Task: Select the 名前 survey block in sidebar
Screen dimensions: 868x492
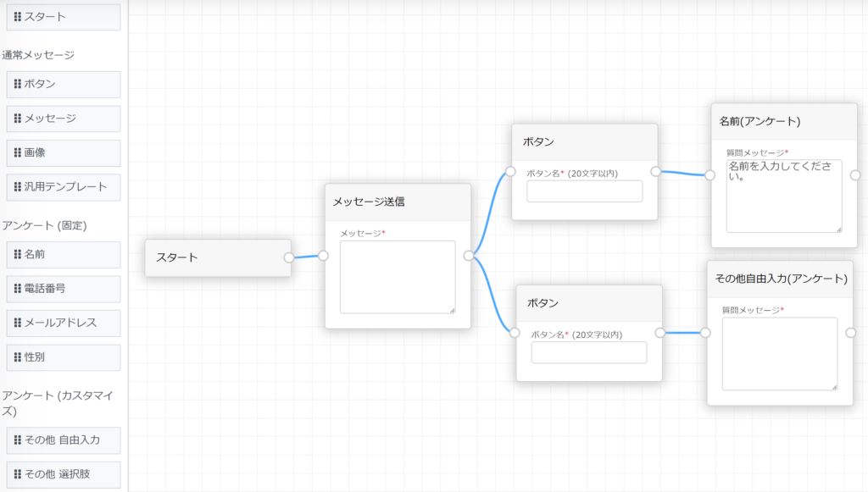Action: pos(64,254)
